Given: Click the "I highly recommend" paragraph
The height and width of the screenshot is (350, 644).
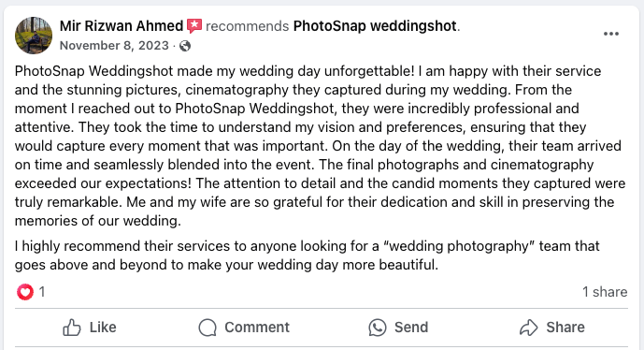Looking at the screenshot, I should pos(308,255).
